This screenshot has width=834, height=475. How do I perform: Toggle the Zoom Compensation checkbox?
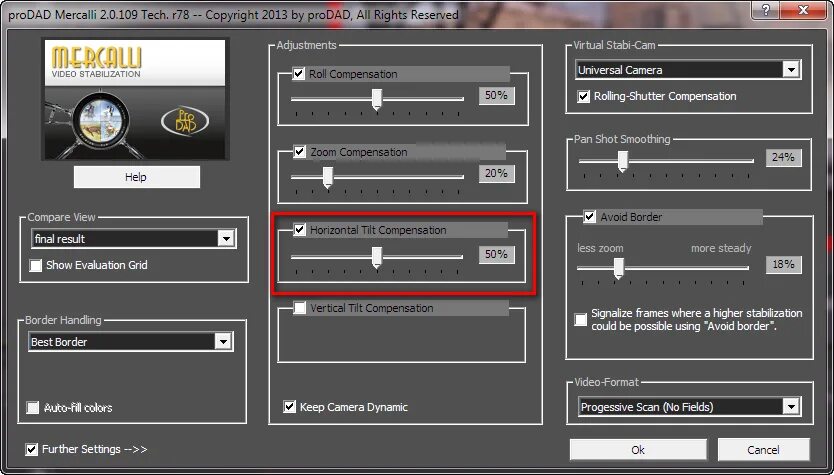click(x=299, y=152)
